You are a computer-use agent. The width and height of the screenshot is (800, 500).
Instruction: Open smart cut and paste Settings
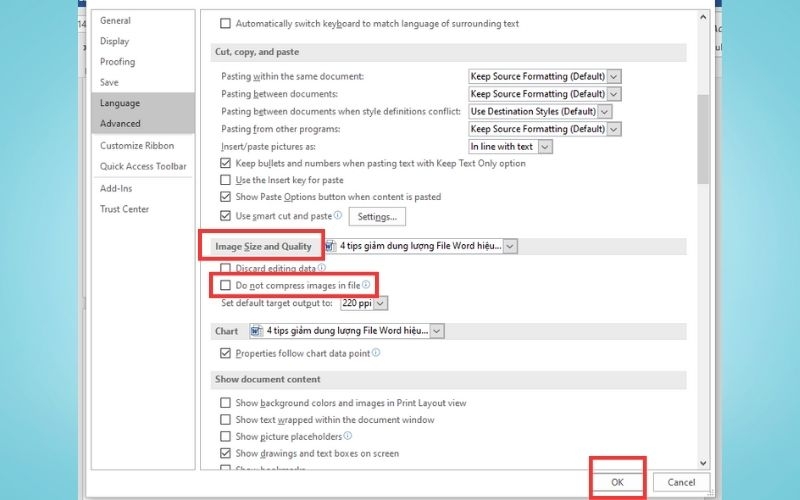click(377, 217)
